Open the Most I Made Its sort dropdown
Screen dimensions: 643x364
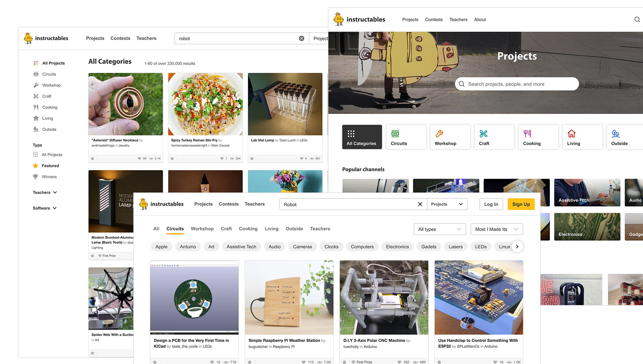(497, 229)
